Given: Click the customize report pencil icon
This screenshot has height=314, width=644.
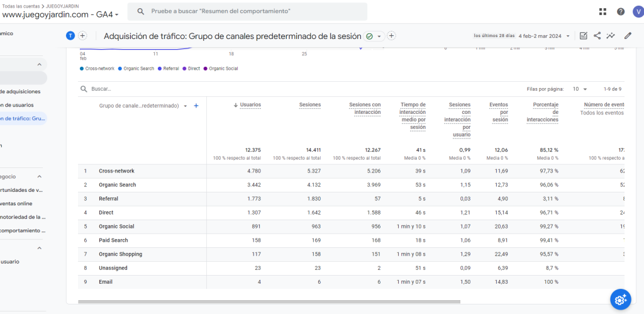Looking at the screenshot, I should [x=628, y=36].
